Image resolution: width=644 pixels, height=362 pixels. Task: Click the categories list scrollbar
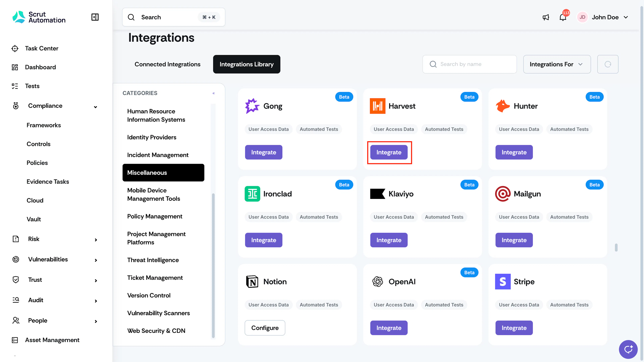(x=213, y=265)
